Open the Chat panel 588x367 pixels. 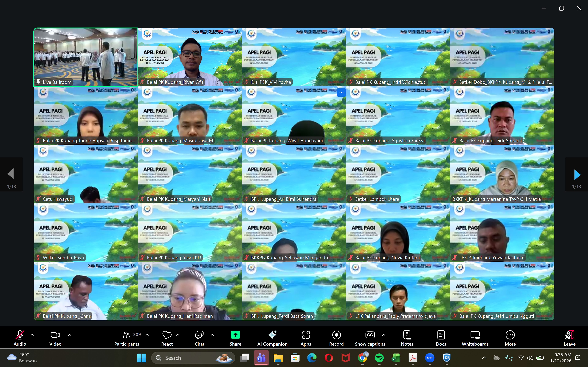coord(199,338)
